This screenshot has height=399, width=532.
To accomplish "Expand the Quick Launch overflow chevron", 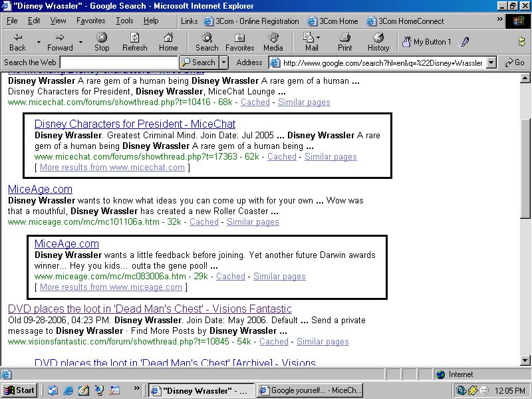I will click(x=137, y=388).
